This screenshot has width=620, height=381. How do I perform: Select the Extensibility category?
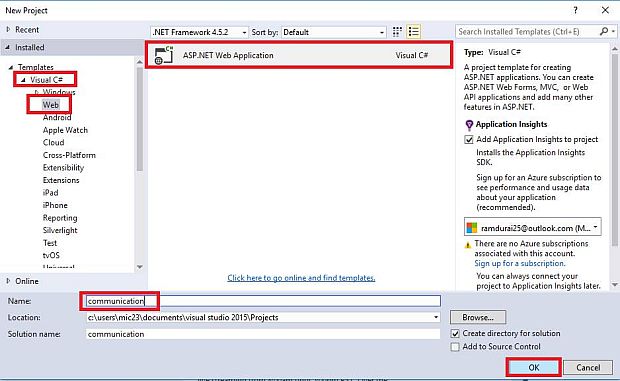coord(63,168)
